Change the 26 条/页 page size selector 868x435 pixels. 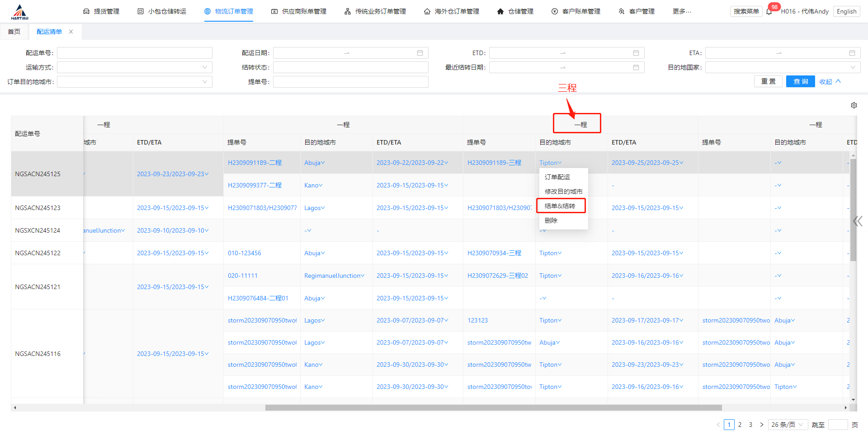[788, 425]
